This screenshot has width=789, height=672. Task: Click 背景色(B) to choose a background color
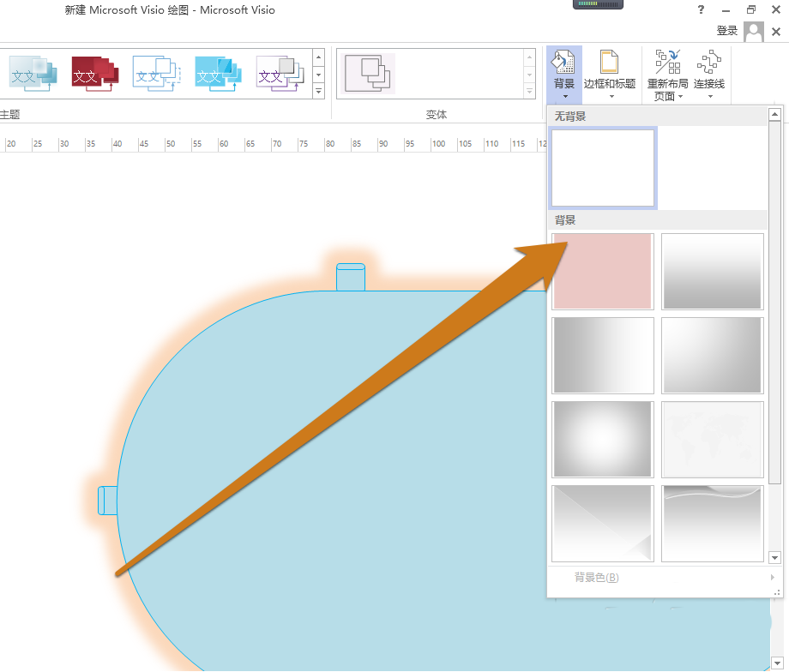tap(597, 577)
